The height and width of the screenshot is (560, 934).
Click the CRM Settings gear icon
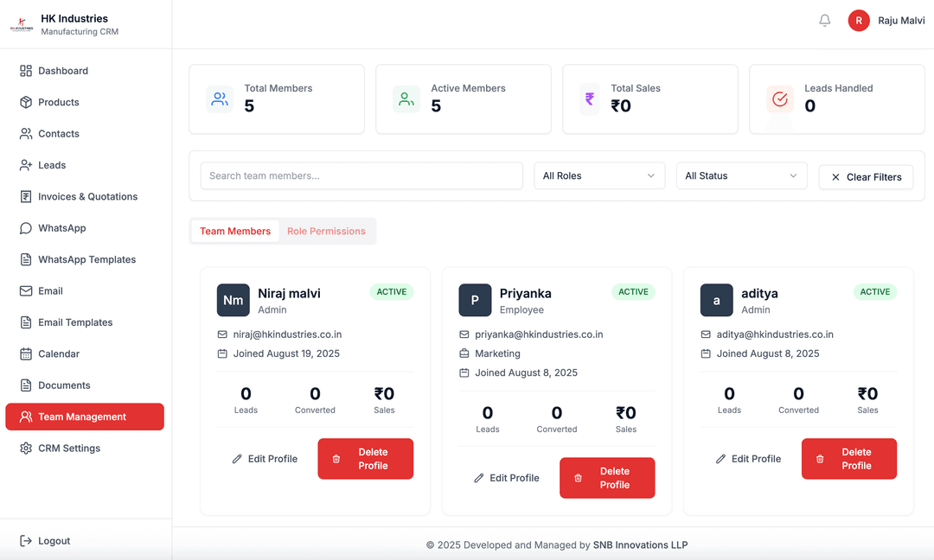coord(26,449)
